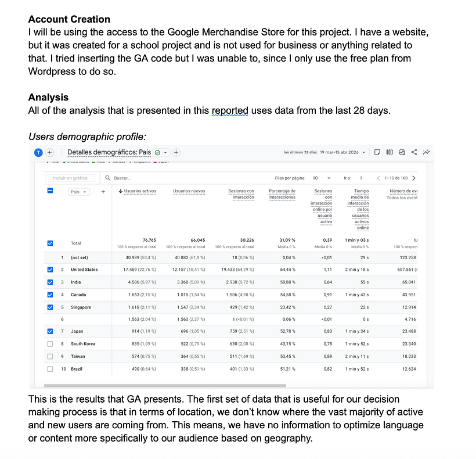
Task: Expand the Filas por página dropdown
Action: pos(322,178)
